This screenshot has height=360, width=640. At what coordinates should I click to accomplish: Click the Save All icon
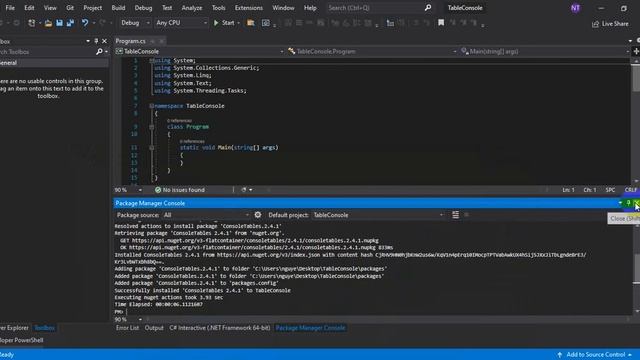click(x=70, y=23)
